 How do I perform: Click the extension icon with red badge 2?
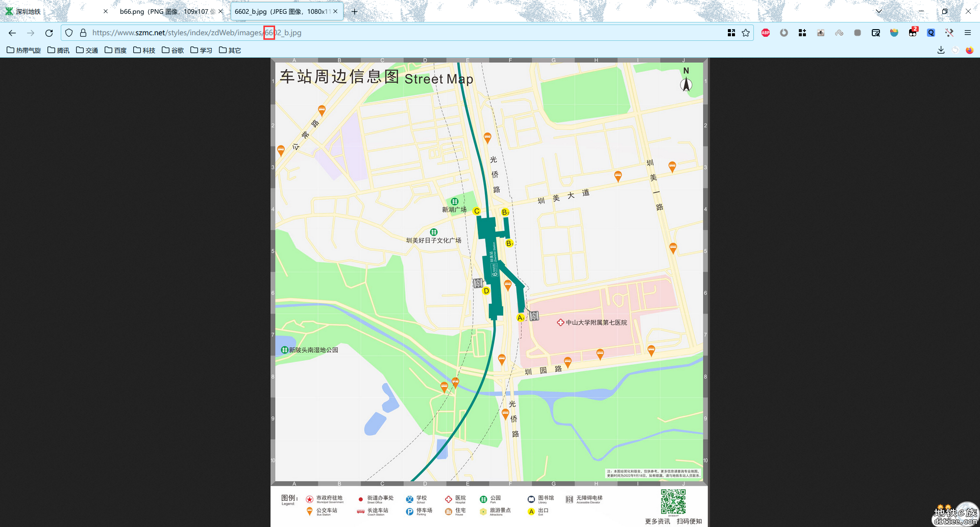913,33
